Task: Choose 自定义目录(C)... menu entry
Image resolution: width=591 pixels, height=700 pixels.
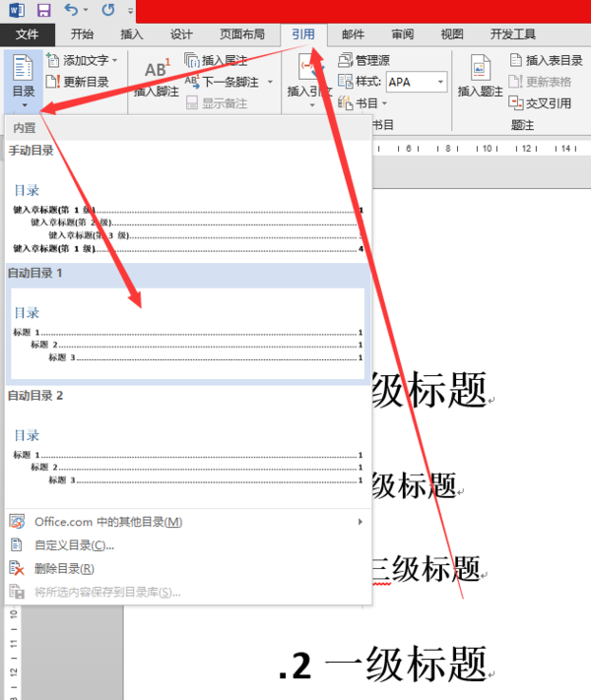Action: (74, 545)
